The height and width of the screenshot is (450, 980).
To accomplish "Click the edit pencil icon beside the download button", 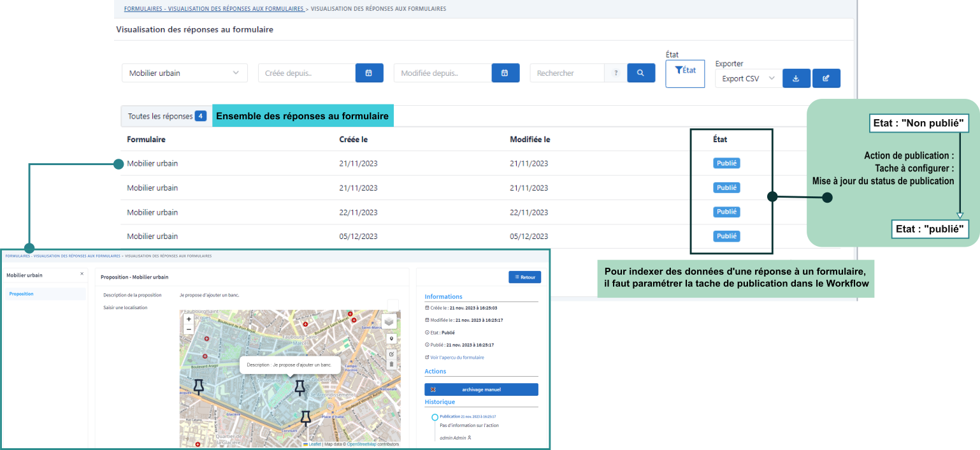I will tap(826, 78).
